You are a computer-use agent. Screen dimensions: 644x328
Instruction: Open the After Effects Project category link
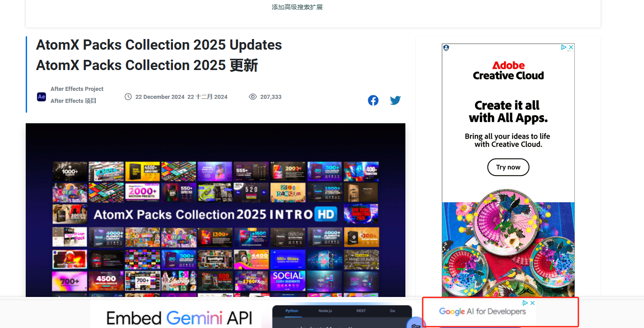click(x=77, y=89)
